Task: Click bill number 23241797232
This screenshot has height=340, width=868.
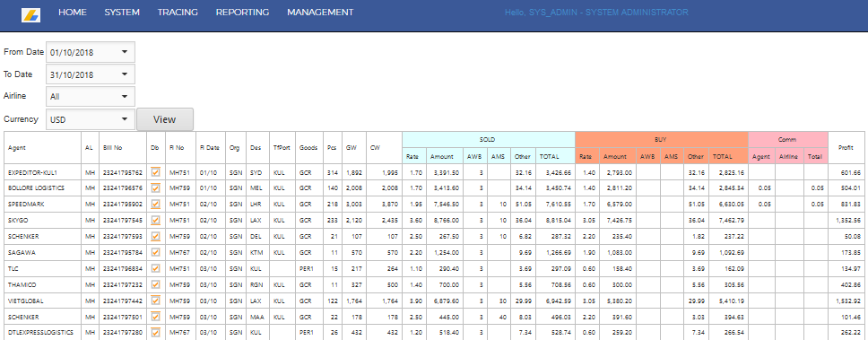Action: click(123, 284)
